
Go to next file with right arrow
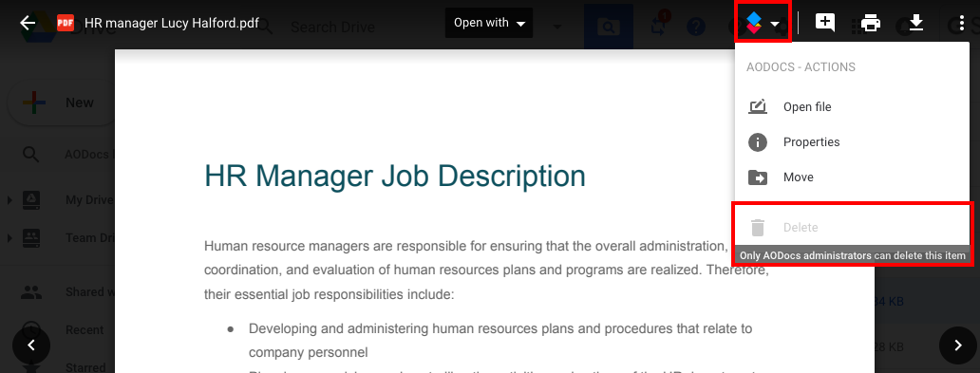point(958,345)
